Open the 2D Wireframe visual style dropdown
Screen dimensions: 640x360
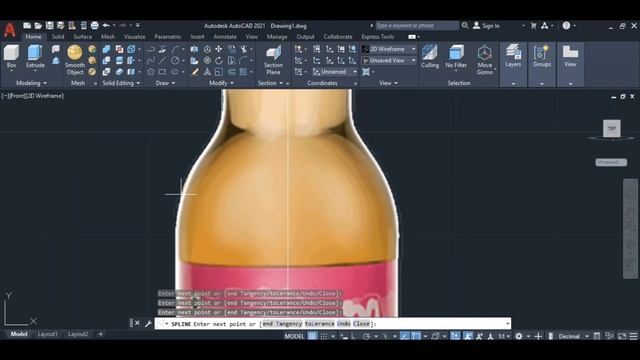(x=389, y=49)
